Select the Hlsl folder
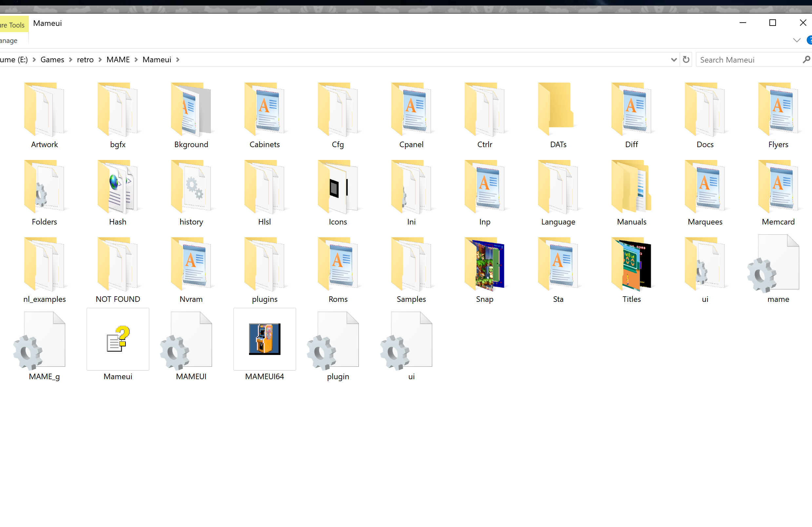This screenshot has width=812, height=527. (x=264, y=193)
